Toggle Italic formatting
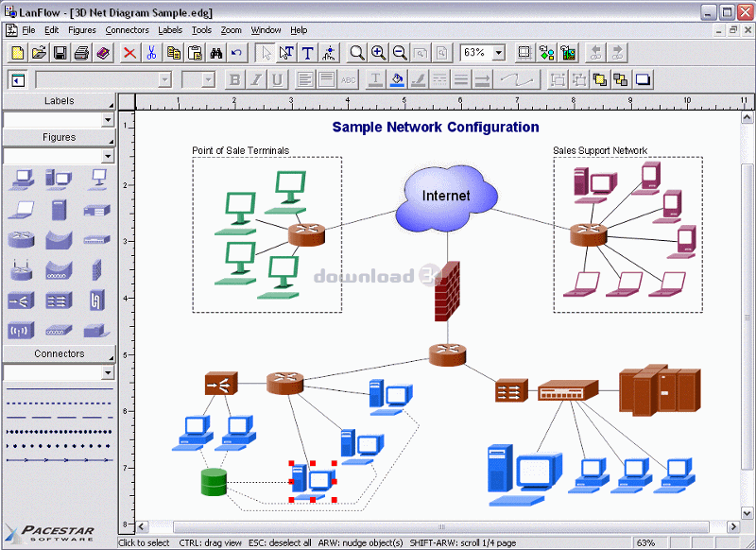 pos(256,79)
